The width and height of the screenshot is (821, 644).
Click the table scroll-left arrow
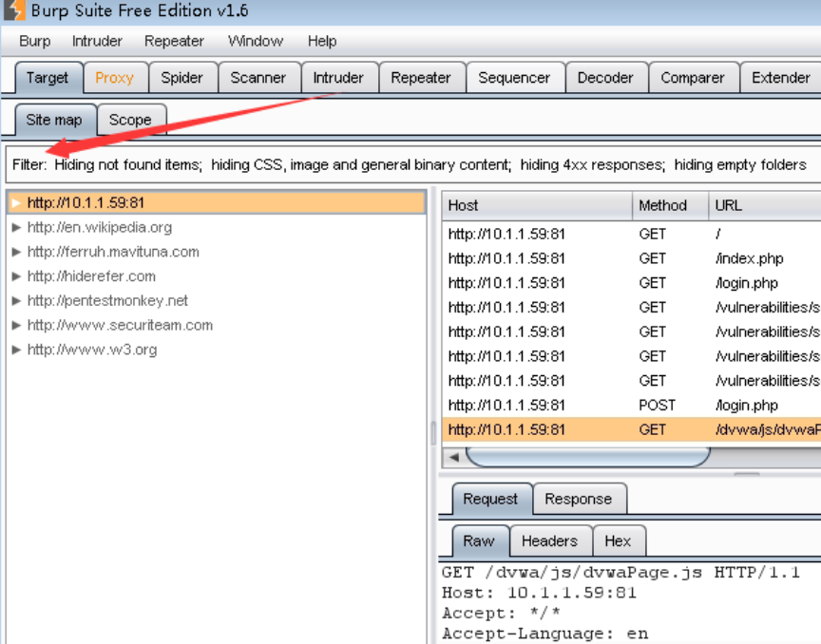[x=454, y=457]
